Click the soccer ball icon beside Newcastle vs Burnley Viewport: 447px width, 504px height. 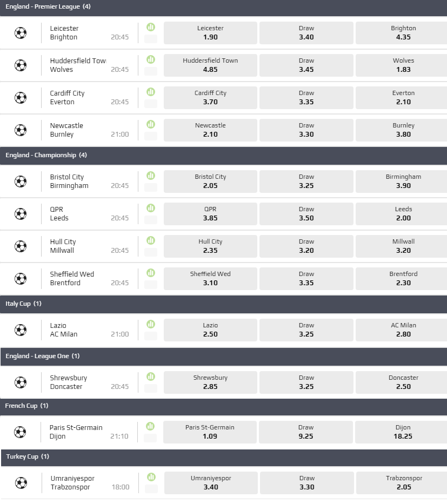[x=21, y=130]
